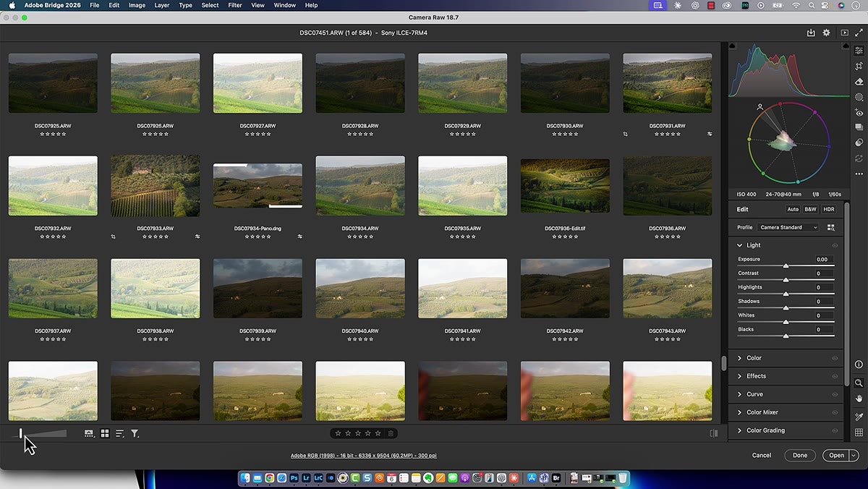Open the sort order icon
868x489 pixels.
pyautogui.click(x=120, y=433)
